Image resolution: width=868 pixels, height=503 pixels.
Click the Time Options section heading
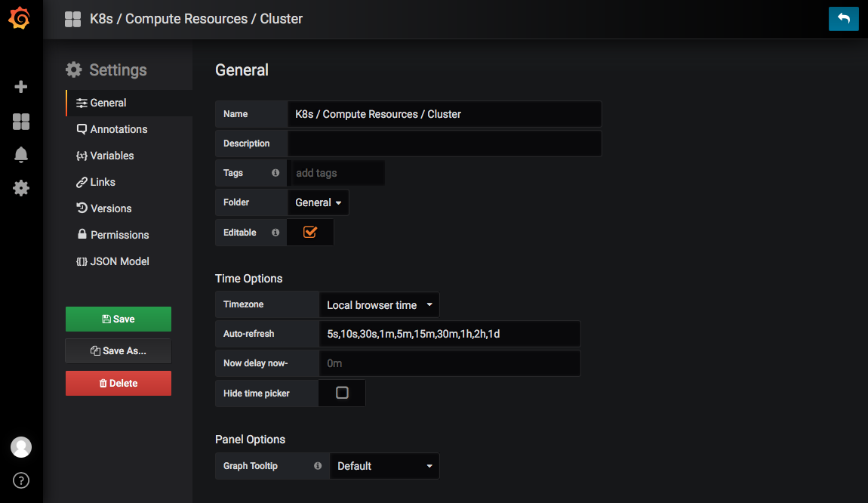pyautogui.click(x=248, y=279)
